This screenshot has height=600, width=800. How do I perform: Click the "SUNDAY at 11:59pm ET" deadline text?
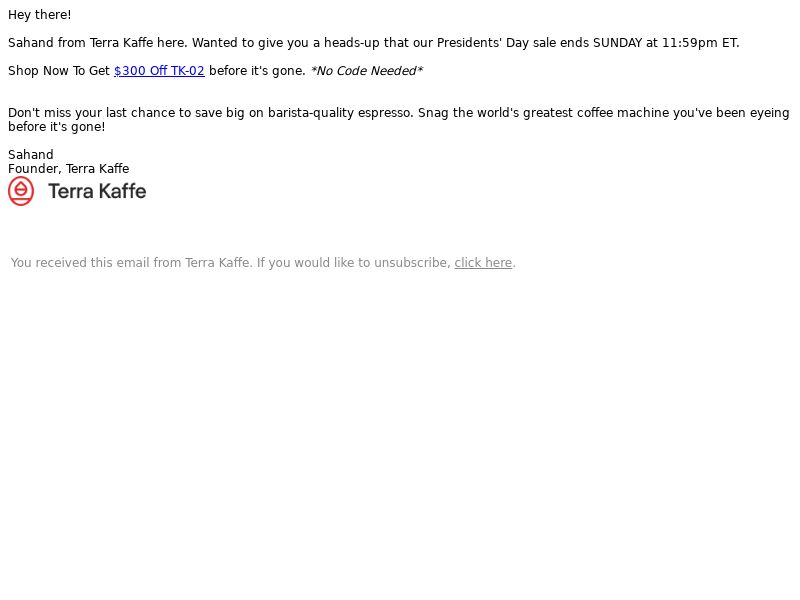point(665,43)
